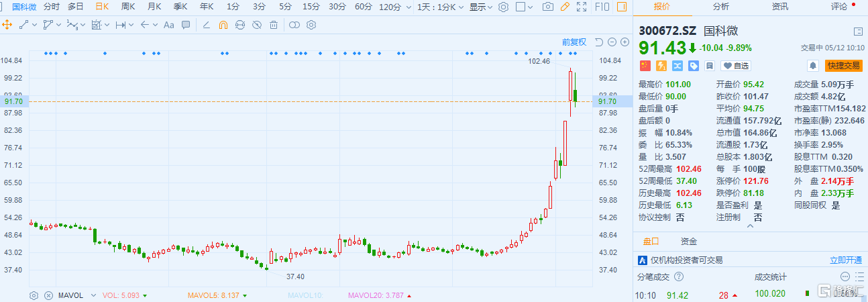Viewport: 868px width, 302px height.
Task: Switch to 多日 multi-day view
Action: 76,7
